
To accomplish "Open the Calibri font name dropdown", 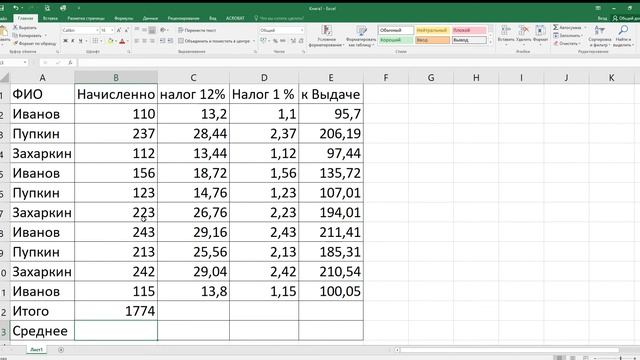I will (97, 30).
